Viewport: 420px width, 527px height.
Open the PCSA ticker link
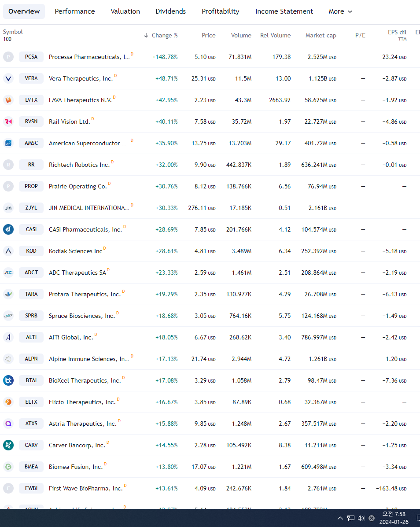point(31,57)
